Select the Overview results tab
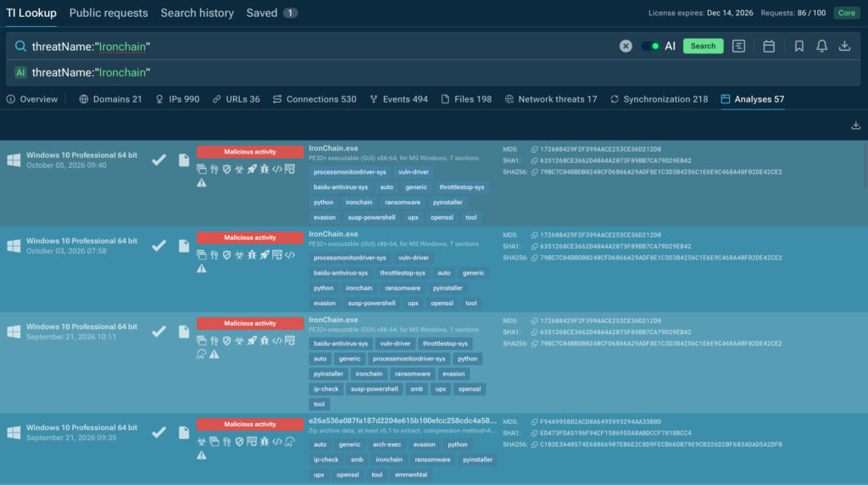The height and width of the screenshot is (485, 868). tap(32, 99)
